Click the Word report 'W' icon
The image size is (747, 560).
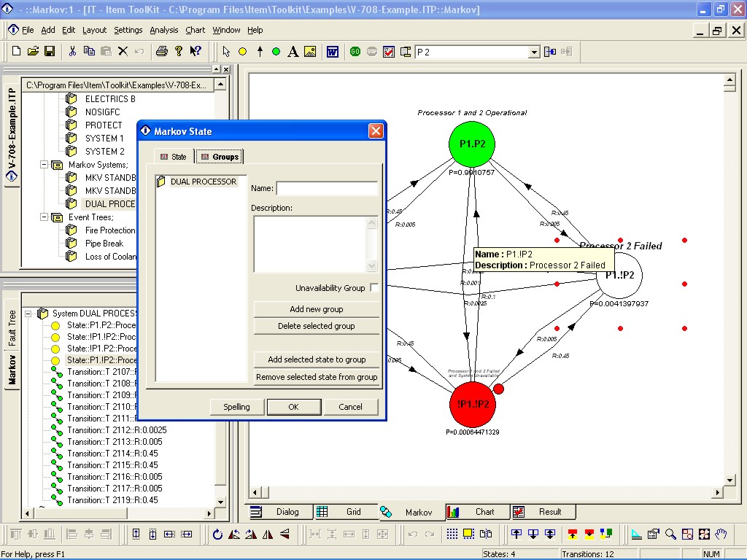point(332,52)
